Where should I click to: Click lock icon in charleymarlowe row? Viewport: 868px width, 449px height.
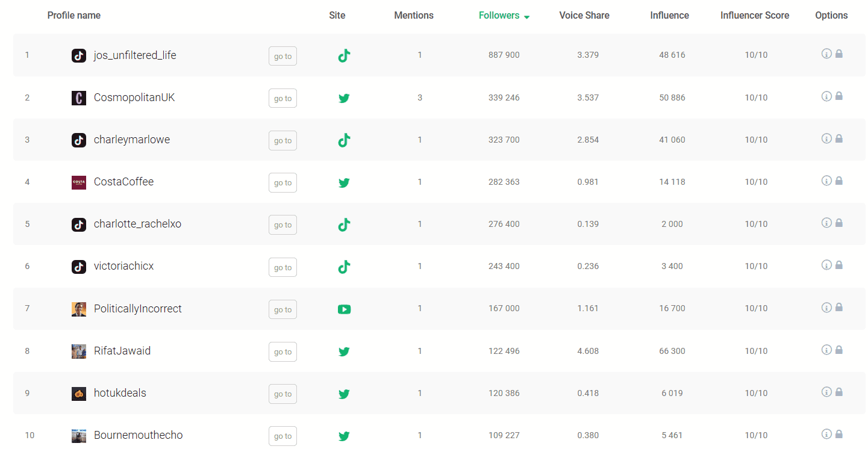coord(839,138)
